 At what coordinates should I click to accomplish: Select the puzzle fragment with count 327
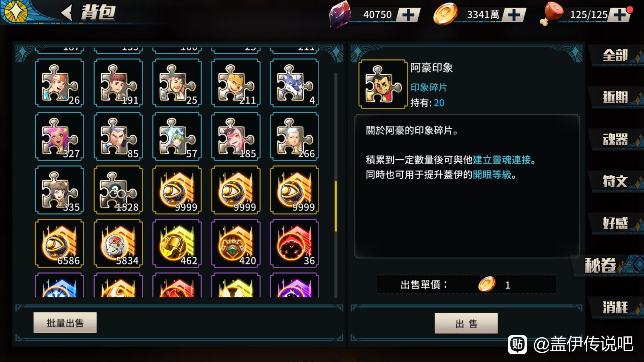(60, 136)
